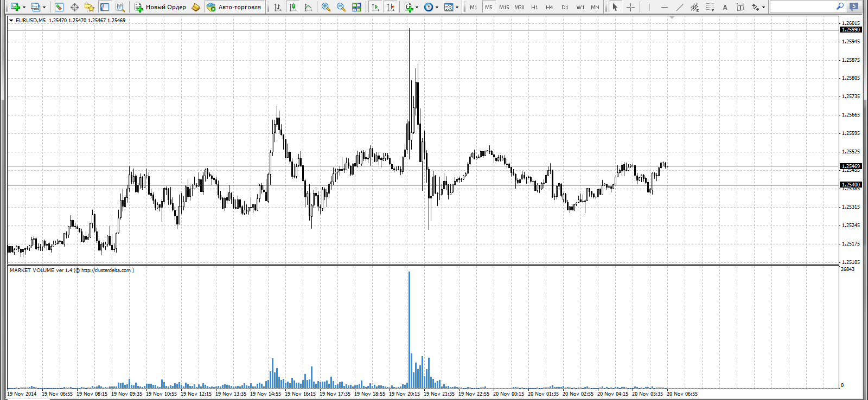Click the Новый Ордер button
The height and width of the screenshot is (400, 868).
[161, 7]
